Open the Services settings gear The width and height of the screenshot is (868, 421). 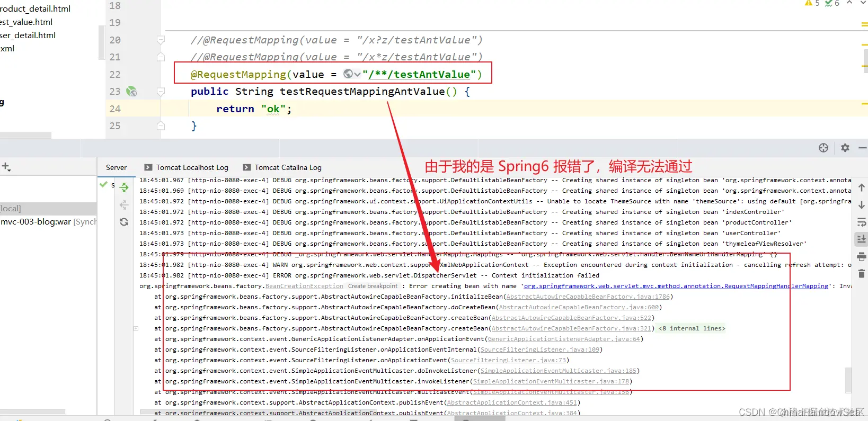(845, 148)
